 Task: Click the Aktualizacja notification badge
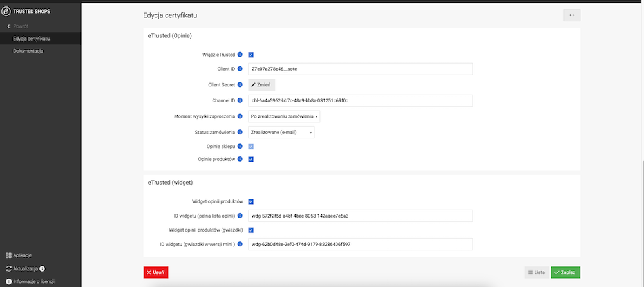coord(43,268)
